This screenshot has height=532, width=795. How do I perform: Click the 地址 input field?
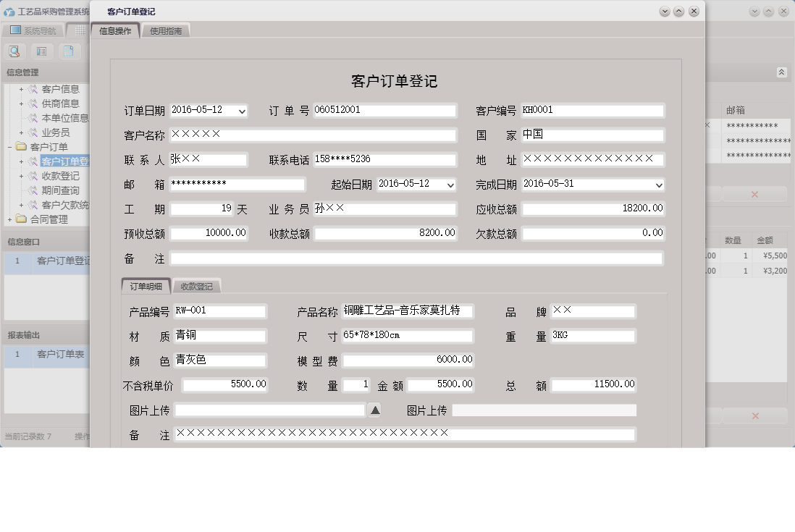(593, 159)
